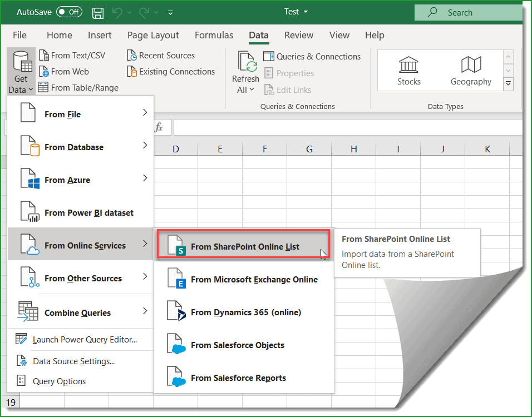Open the Undo history dropdown arrow
Image resolution: width=532 pixels, height=417 pixels.
click(x=129, y=13)
